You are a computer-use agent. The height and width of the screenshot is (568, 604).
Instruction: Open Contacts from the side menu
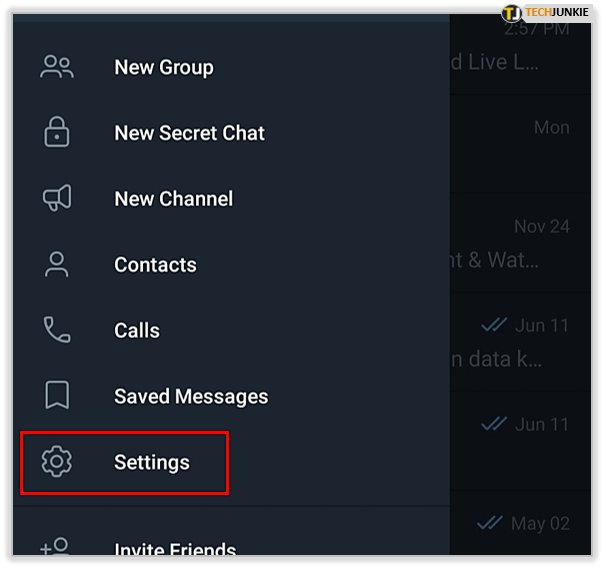(155, 265)
